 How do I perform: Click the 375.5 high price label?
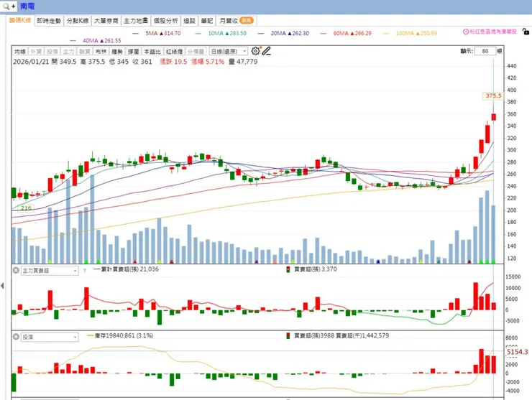[493, 96]
